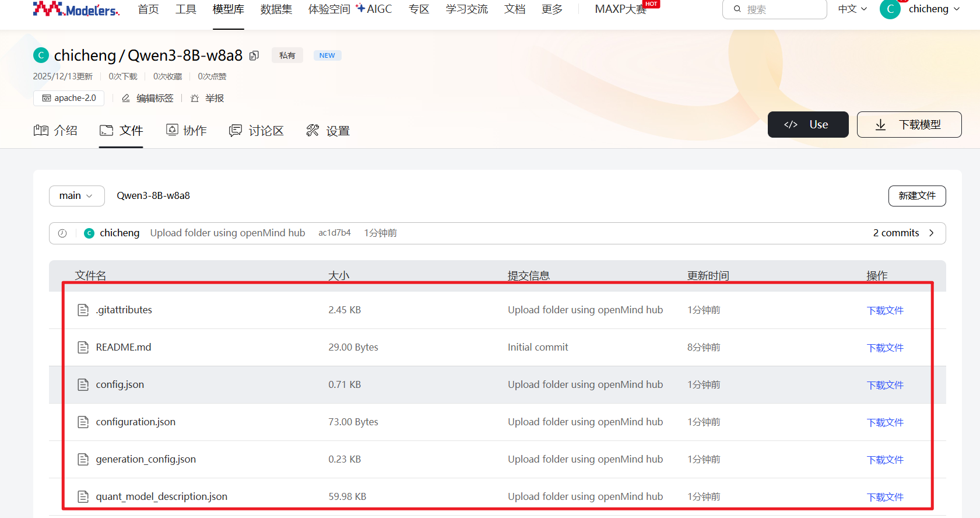Viewport: 980px width, 518px height.
Task: Open MAXP大赛 in the top navigation
Action: click(x=621, y=9)
